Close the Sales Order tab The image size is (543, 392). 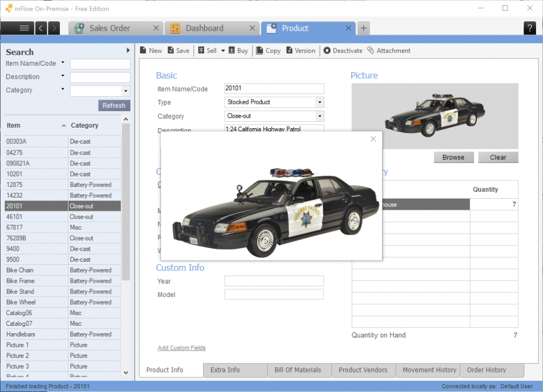coord(156,28)
